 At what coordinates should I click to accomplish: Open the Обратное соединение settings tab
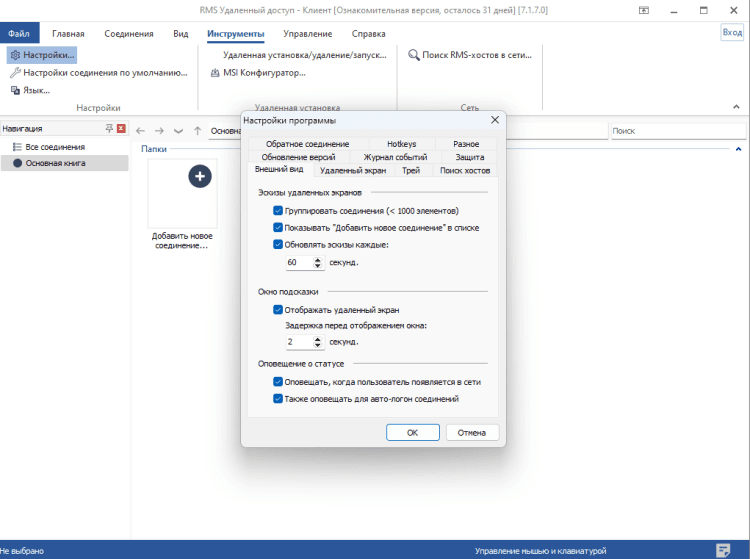[308, 144]
